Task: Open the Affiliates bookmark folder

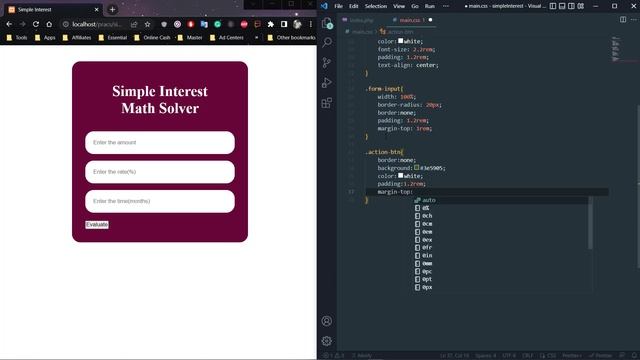Action: (x=77, y=38)
